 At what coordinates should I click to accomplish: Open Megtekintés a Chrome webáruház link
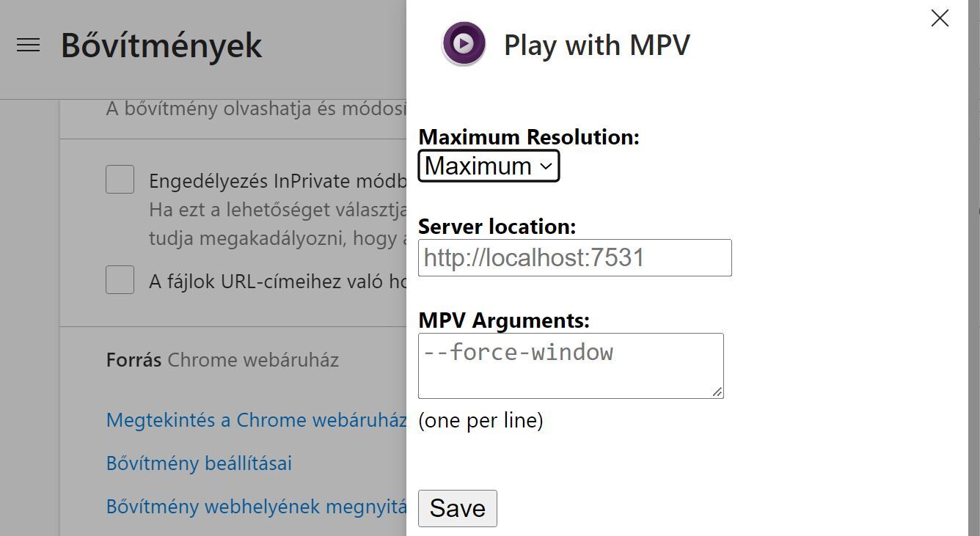pyautogui.click(x=256, y=420)
